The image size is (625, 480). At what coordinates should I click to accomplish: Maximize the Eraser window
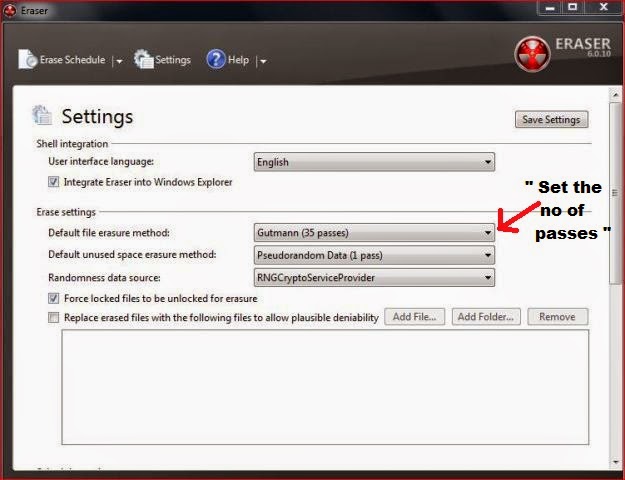(573, 8)
